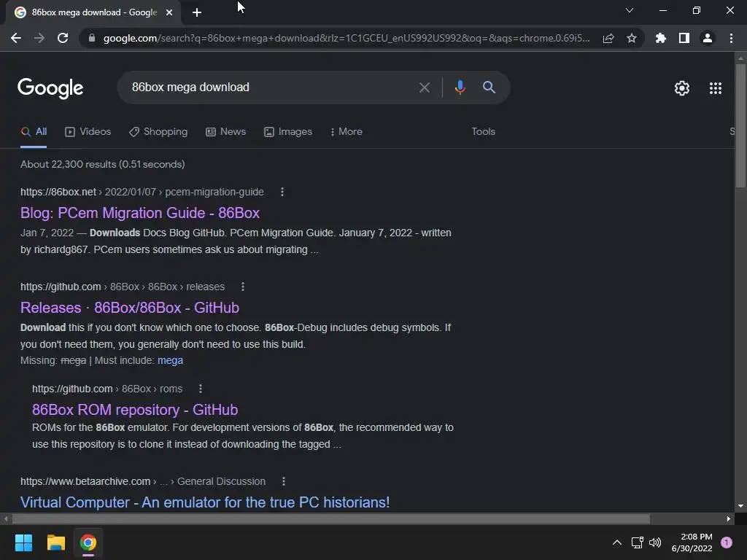Start a voice search via the microphone
The width and height of the screenshot is (747, 560).
[460, 87]
